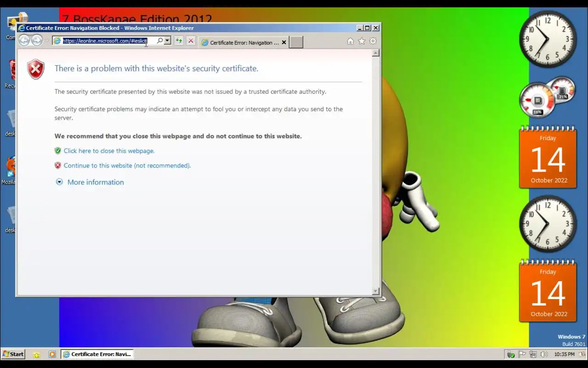The height and width of the screenshot is (368, 588).
Task: Click the lower calendar gadget October 2022
Action: pyautogui.click(x=548, y=291)
